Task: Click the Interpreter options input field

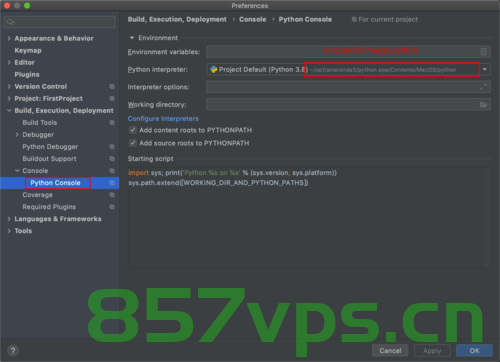Action: pyautogui.click(x=348, y=87)
